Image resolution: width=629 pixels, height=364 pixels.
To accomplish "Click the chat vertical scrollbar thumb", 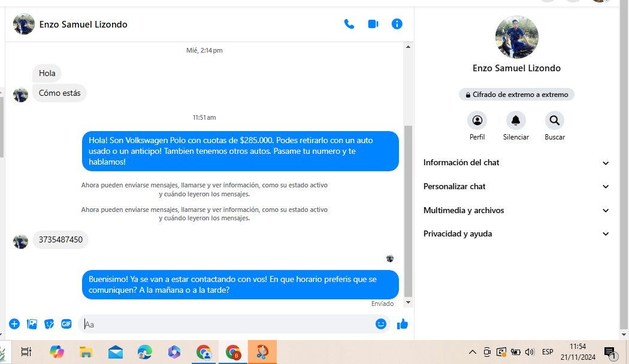I will pyautogui.click(x=408, y=211).
